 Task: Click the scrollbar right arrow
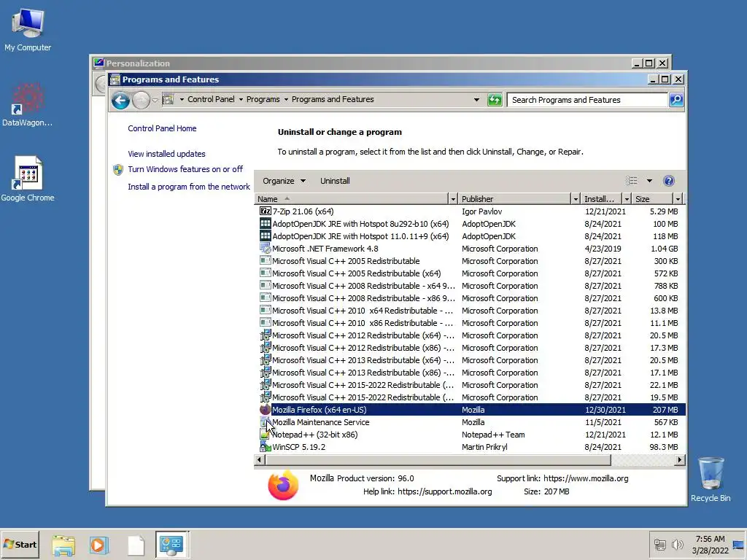click(680, 460)
